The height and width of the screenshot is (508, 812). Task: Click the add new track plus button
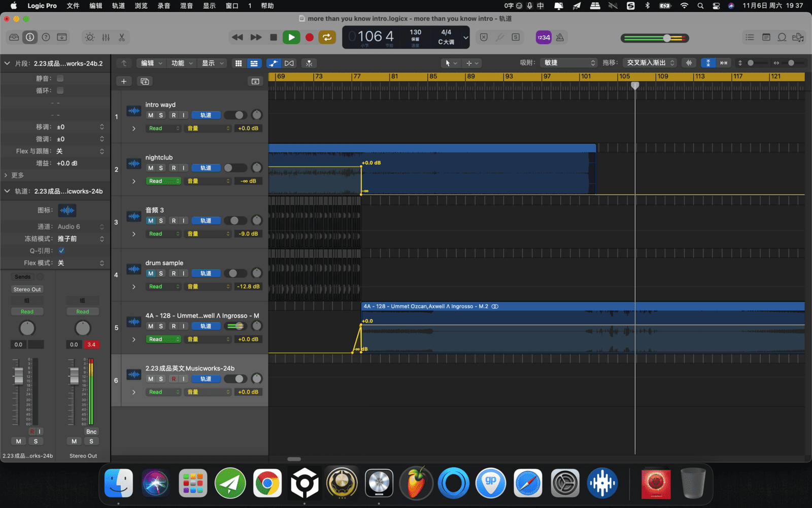click(x=124, y=81)
